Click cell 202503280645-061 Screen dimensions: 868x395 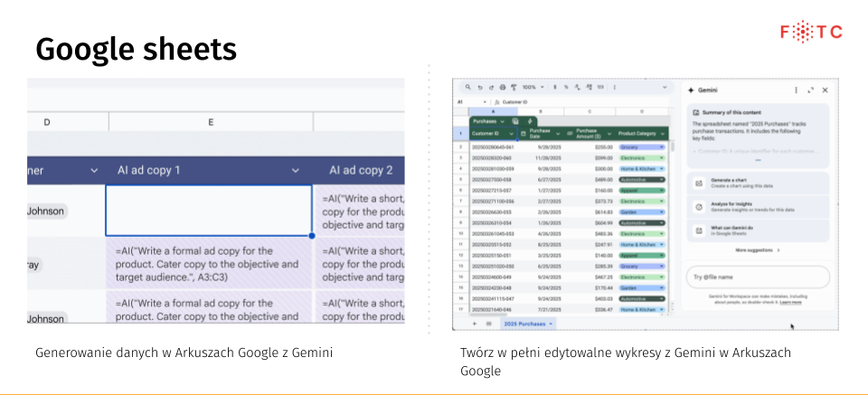click(x=494, y=147)
